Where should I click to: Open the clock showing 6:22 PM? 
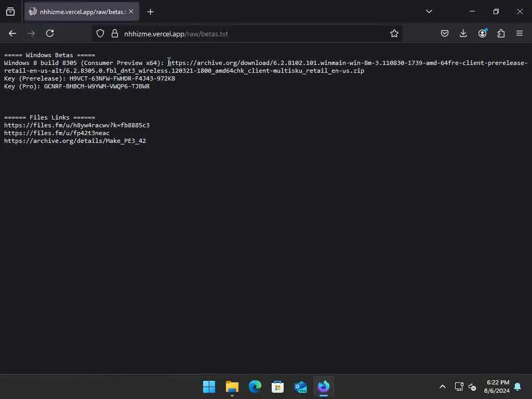(x=497, y=387)
